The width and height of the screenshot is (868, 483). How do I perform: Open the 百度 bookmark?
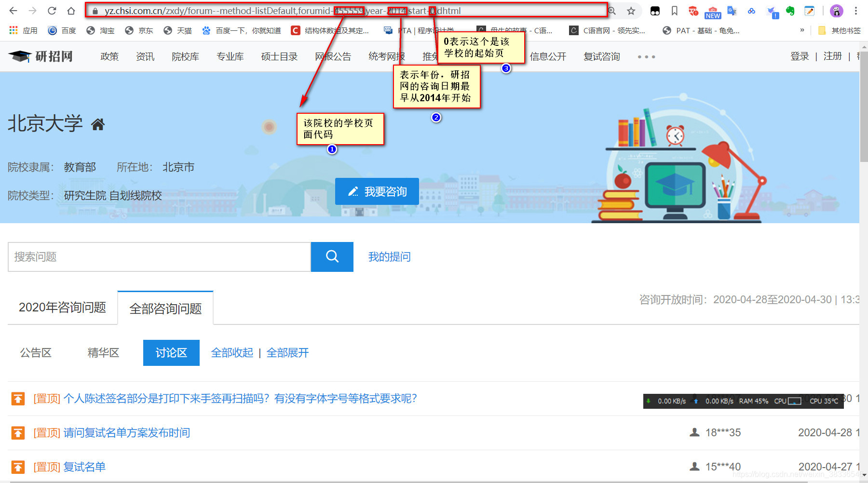(x=62, y=30)
